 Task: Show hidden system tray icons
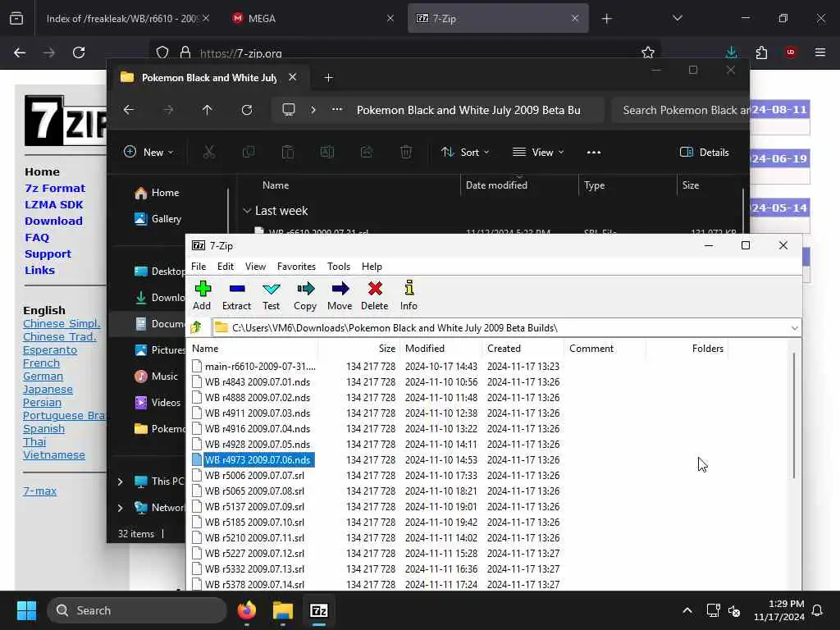(x=687, y=610)
